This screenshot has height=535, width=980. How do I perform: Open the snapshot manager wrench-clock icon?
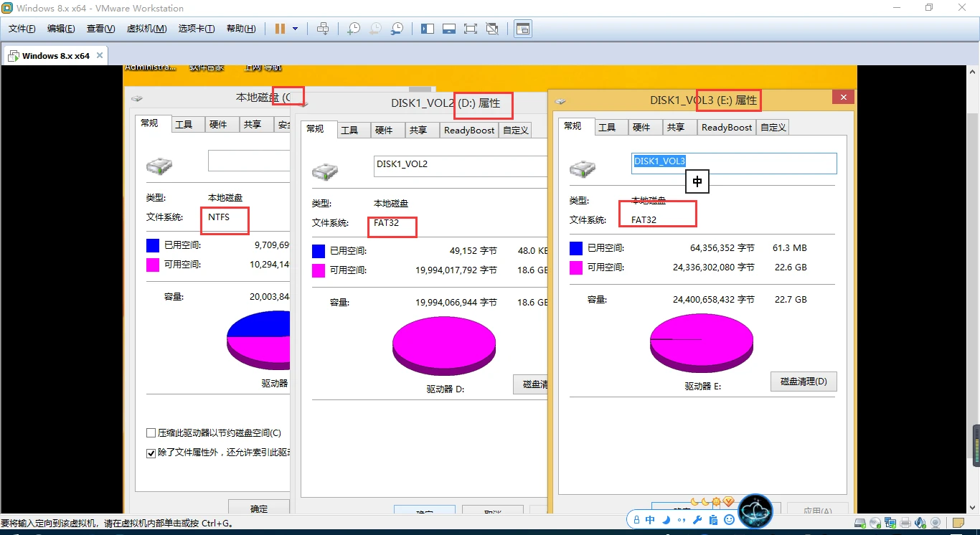(397, 29)
